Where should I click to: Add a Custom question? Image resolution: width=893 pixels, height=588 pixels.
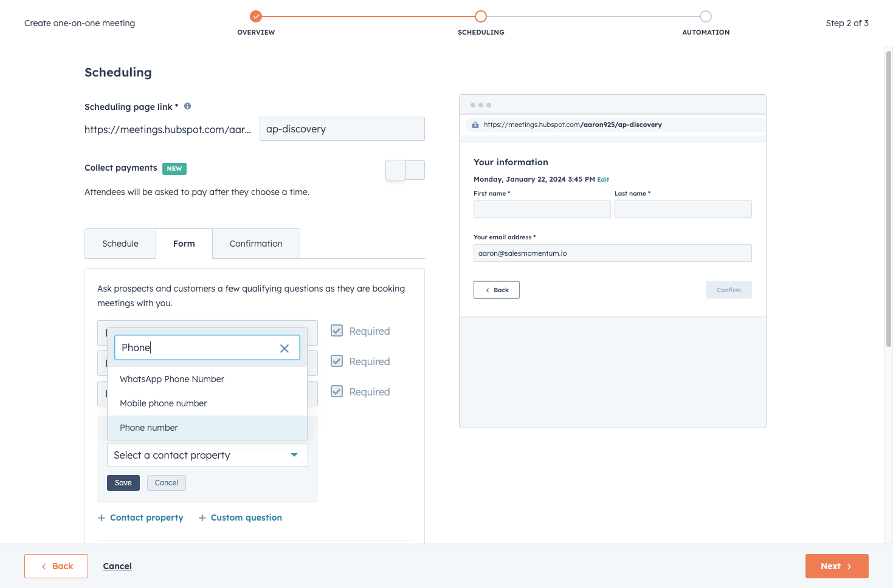tap(240, 518)
